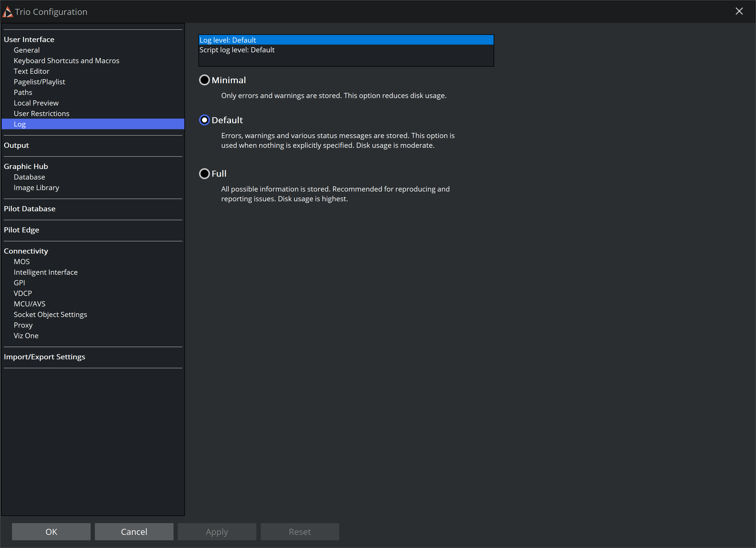Open VDCP settings
The image size is (756, 548).
pyautogui.click(x=23, y=293)
